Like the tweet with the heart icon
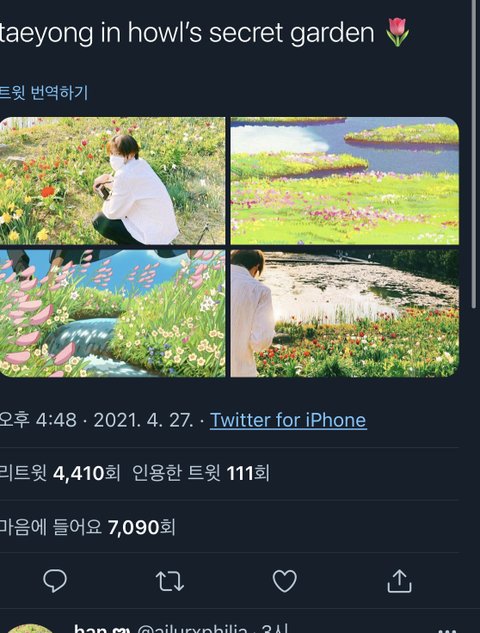This screenshot has width=480, height=633. click(285, 581)
